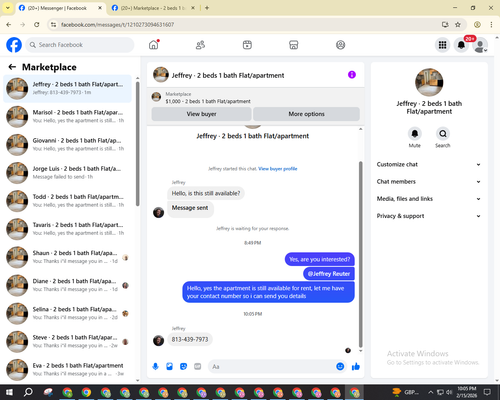Click the More options button

pyautogui.click(x=306, y=114)
